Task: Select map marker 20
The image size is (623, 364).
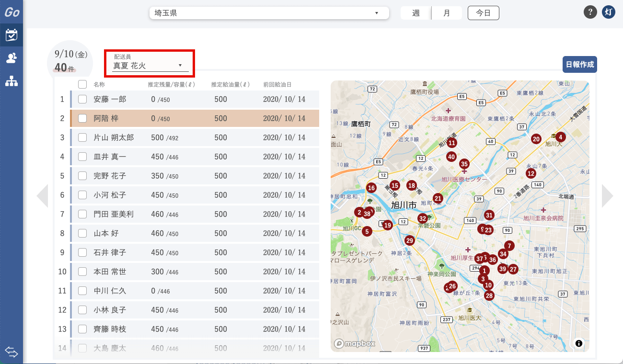Action: click(536, 139)
